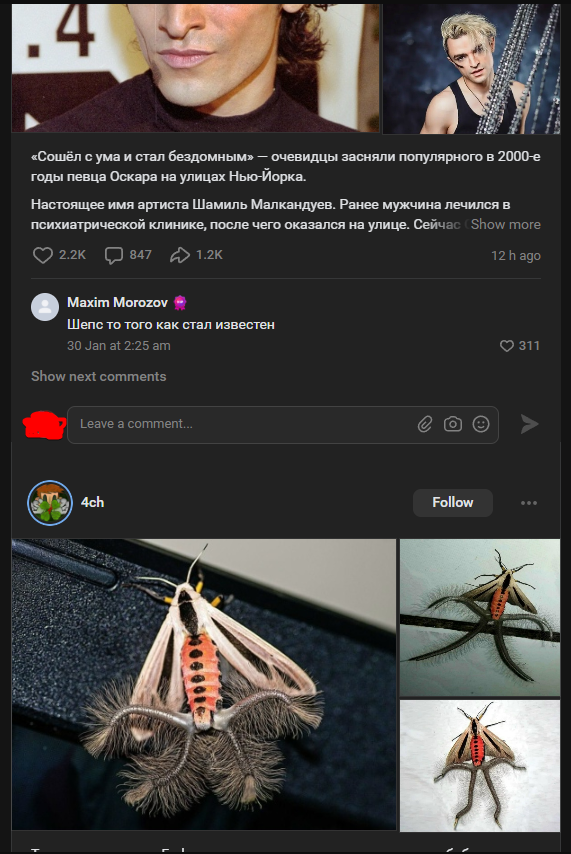Open the large moth photo
Viewport: 571px width, 854px height.
(x=204, y=684)
